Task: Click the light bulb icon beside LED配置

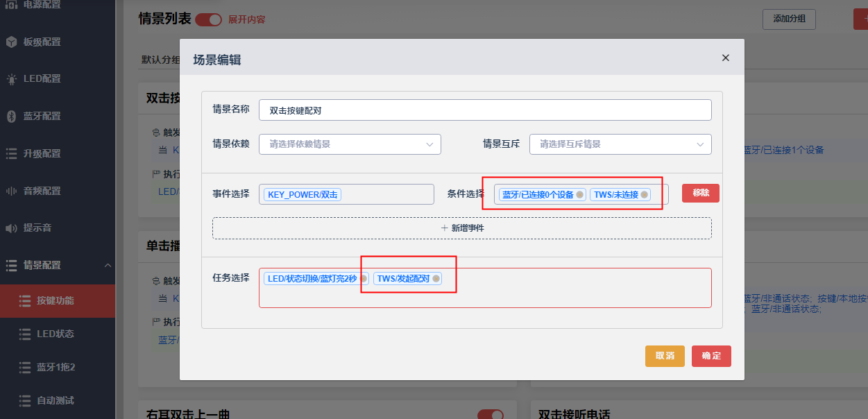Action: click(x=11, y=79)
